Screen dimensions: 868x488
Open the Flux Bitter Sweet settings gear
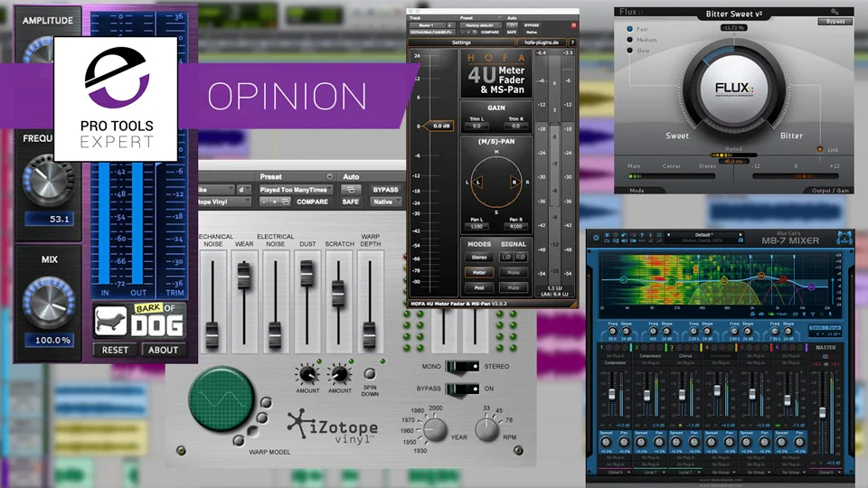[835, 12]
